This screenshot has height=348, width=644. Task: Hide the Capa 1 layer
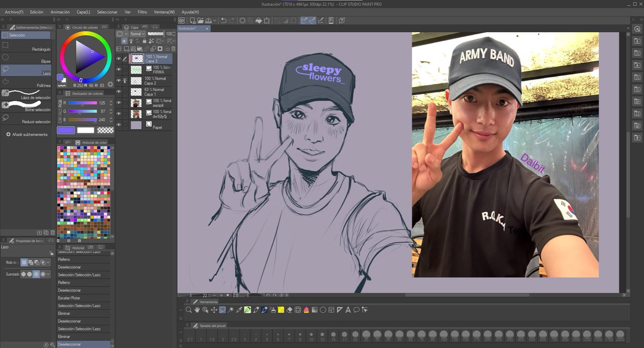point(119,92)
